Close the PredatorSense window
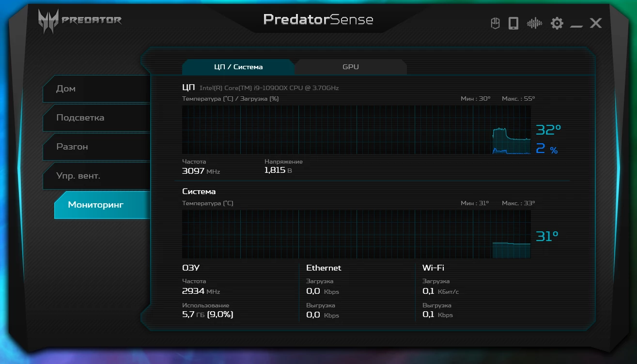Screen dimensions: 637x364 coord(596,23)
